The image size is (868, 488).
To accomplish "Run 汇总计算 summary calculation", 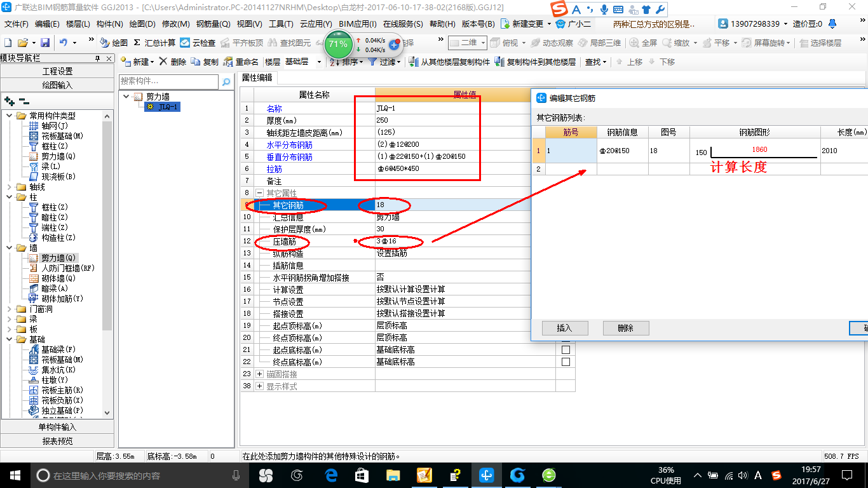I will (154, 43).
